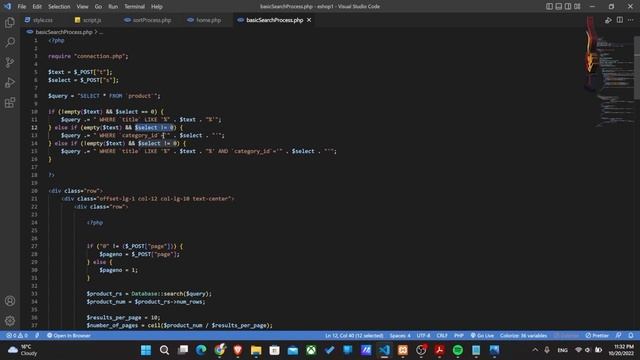
Task: Open the Edit menu
Action: coord(37,7)
